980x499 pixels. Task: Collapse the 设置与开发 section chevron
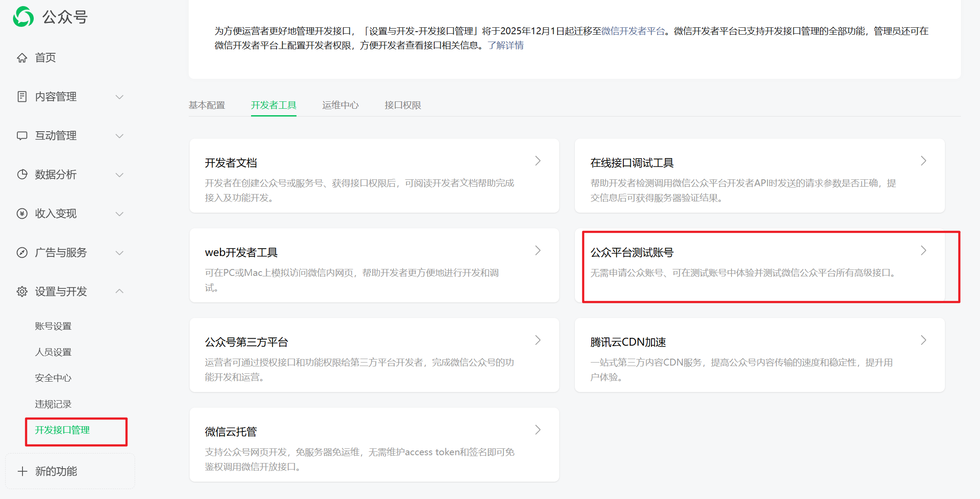tap(119, 291)
